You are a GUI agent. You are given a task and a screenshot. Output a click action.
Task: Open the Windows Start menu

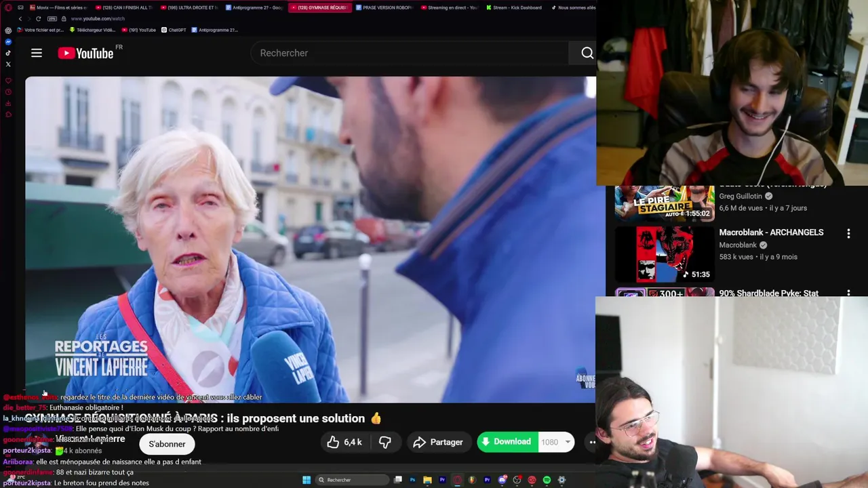click(307, 480)
